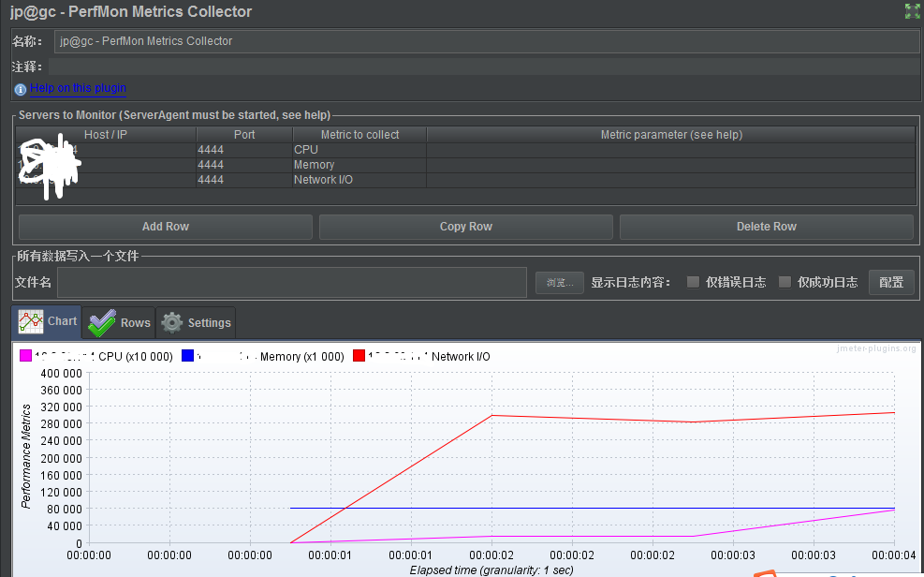Select the Memory metric cell

359,165
